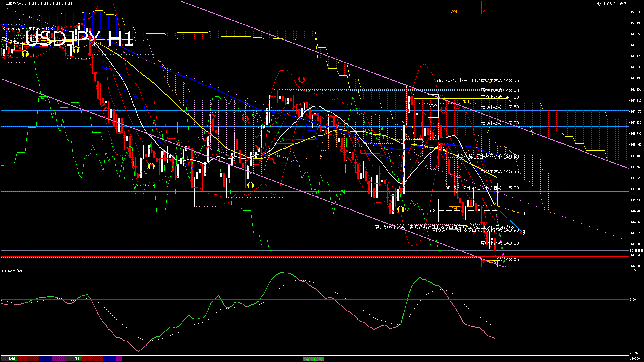Click the red down-arrow signal near 148.30
The height and width of the screenshot is (362, 644).
point(301,79)
